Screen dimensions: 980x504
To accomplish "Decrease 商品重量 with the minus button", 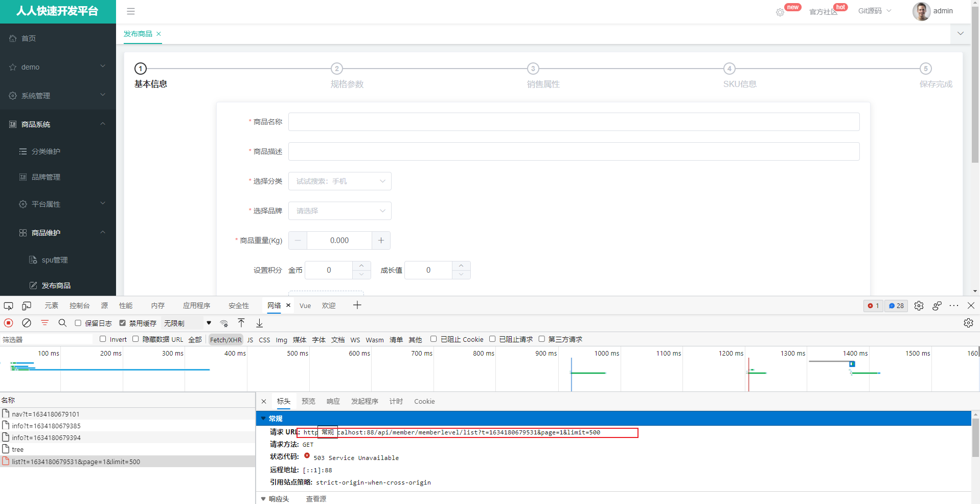I will (x=298, y=240).
